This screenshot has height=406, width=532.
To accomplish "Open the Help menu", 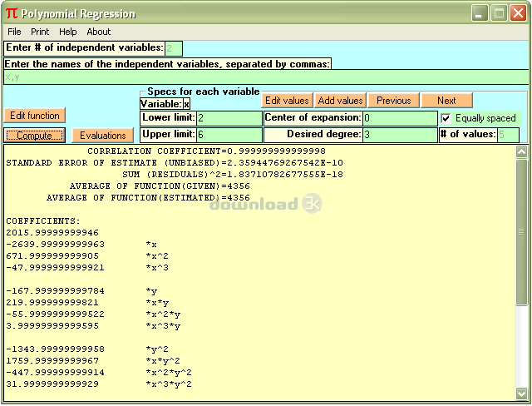I will coord(68,32).
